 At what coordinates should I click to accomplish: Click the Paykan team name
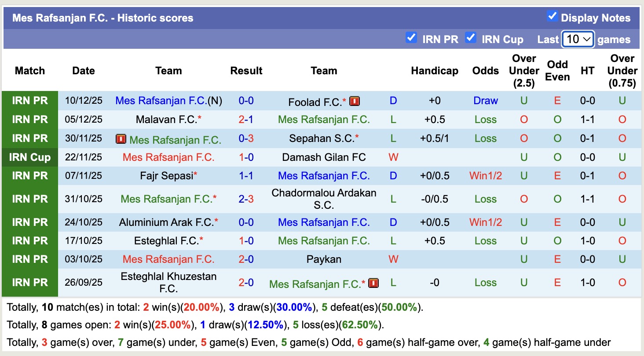pyautogui.click(x=324, y=259)
